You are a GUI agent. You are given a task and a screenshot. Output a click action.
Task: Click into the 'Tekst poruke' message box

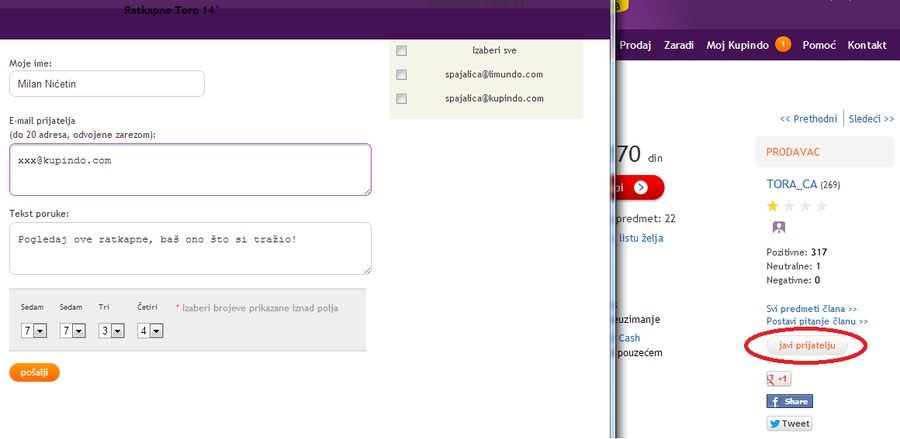tap(190, 248)
